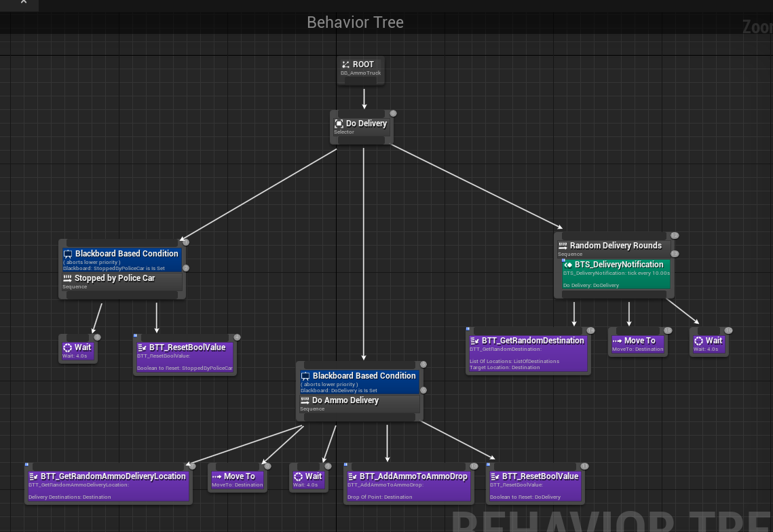Click 'BTS_DeliveryNotification: tick every 10.00s' text
The width and height of the screenshot is (773, 532).
(617, 273)
